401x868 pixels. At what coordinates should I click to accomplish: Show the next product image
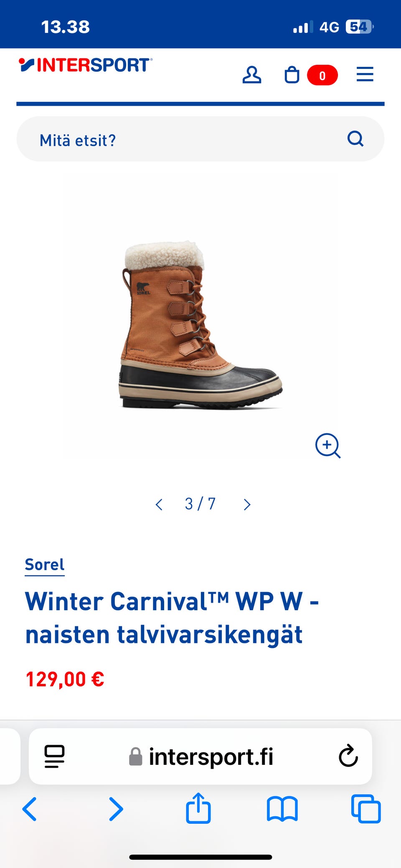[247, 504]
